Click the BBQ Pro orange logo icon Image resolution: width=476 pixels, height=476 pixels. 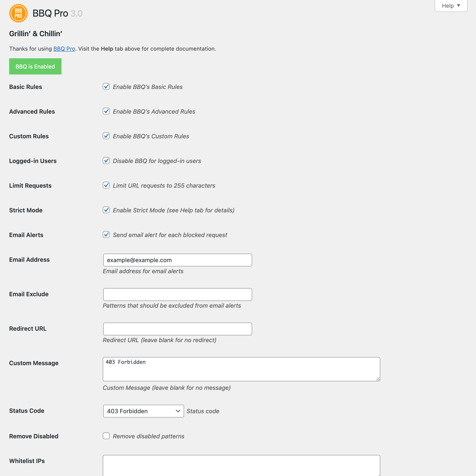(x=18, y=13)
